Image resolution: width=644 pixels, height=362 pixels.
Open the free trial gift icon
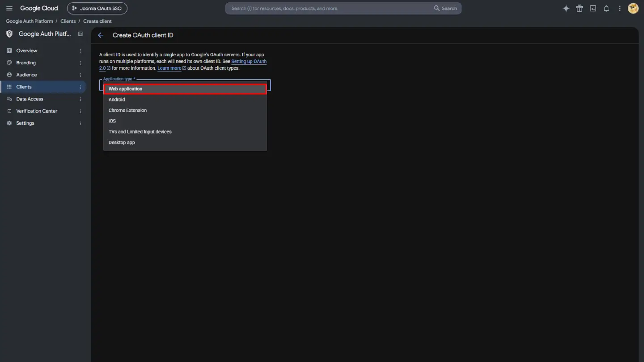(580, 8)
